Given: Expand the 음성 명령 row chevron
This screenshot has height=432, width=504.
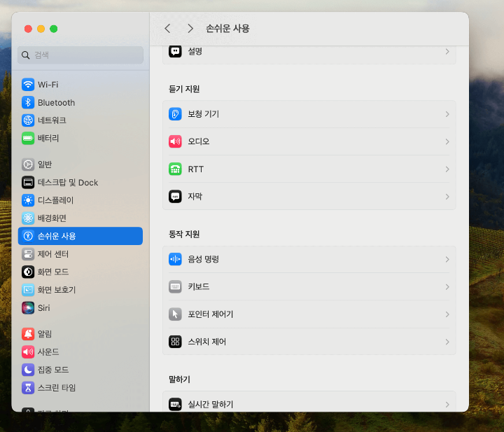Looking at the screenshot, I should pos(447,259).
